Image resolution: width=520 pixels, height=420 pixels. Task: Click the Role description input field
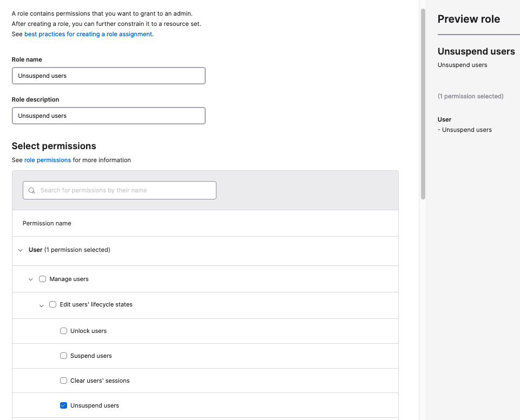[108, 116]
